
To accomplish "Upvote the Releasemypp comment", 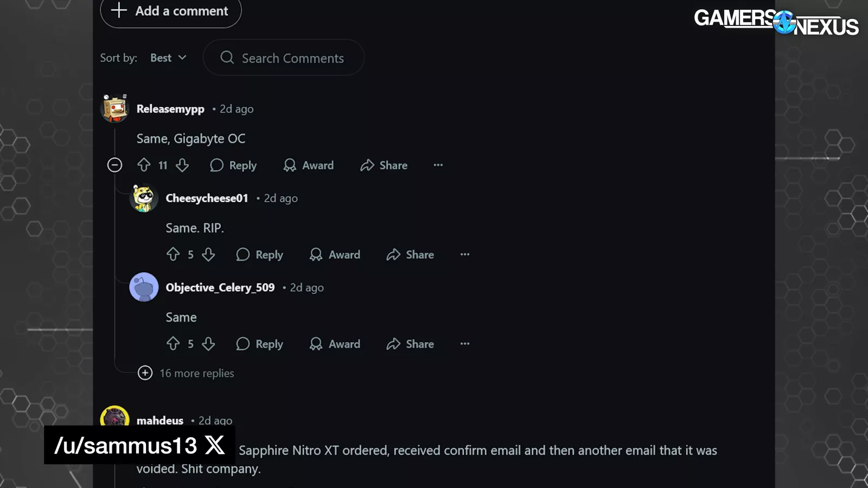I will click(x=144, y=165).
